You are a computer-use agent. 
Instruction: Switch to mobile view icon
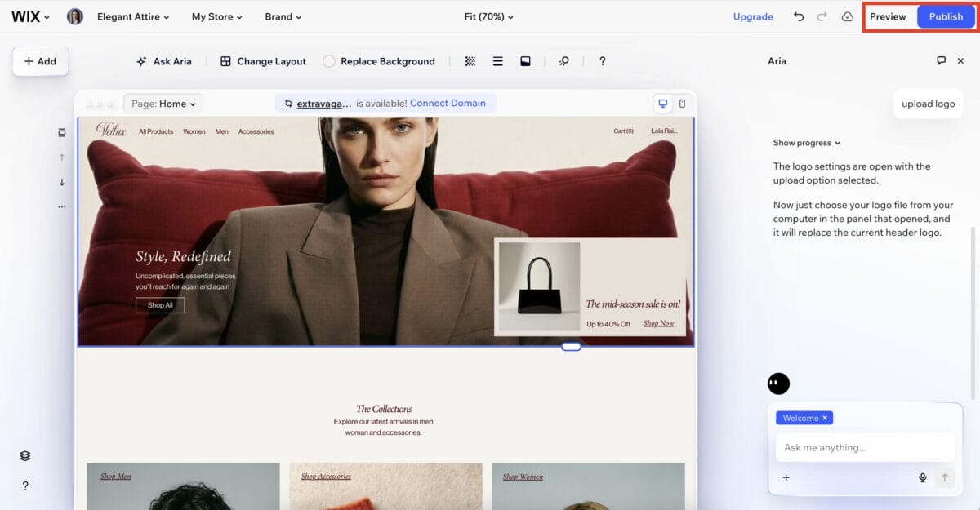(x=682, y=103)
